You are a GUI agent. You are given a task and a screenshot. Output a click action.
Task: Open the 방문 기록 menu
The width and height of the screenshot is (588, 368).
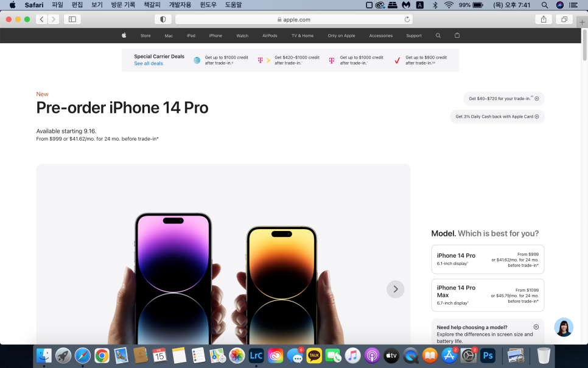tap(123, 5)
